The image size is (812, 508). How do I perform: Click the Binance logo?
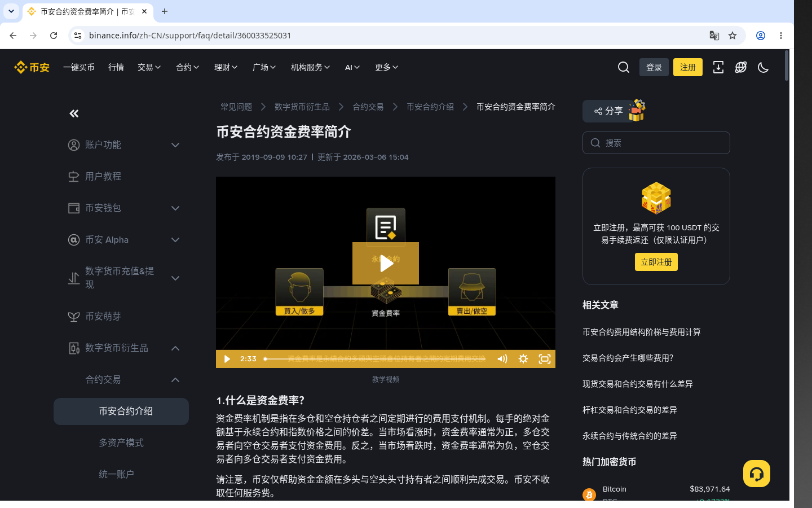click(x=32, y=67)
